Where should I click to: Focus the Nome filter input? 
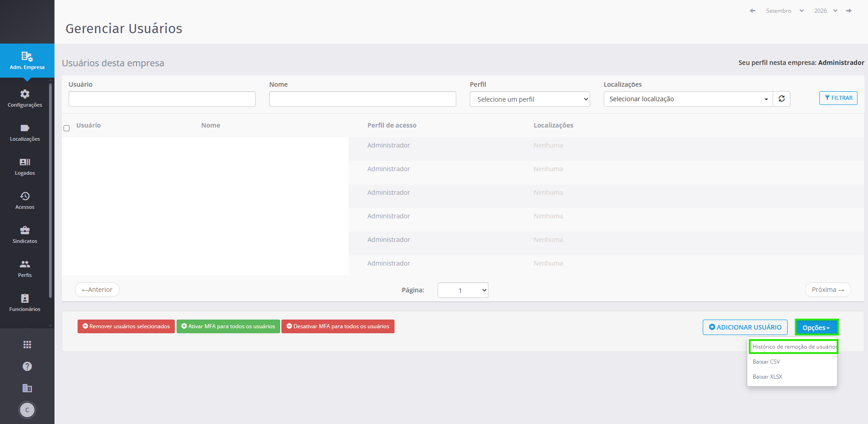tap(363, 99)
